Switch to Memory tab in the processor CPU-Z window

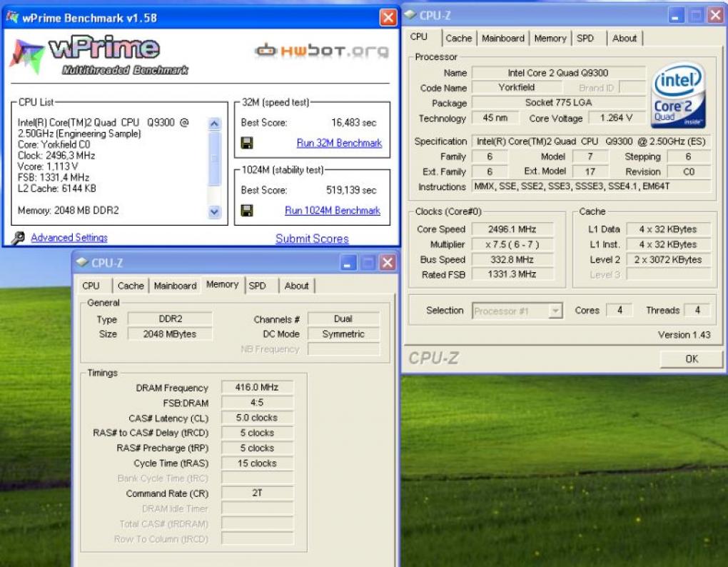click(550, 38)
